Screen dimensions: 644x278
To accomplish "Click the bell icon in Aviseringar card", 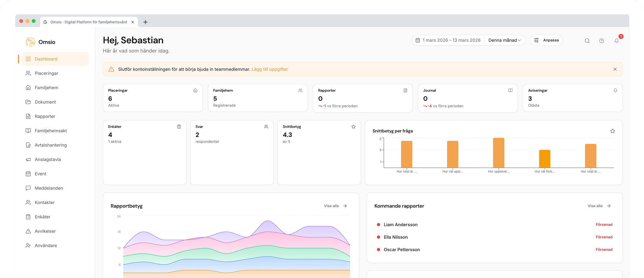I will (615, 90).
